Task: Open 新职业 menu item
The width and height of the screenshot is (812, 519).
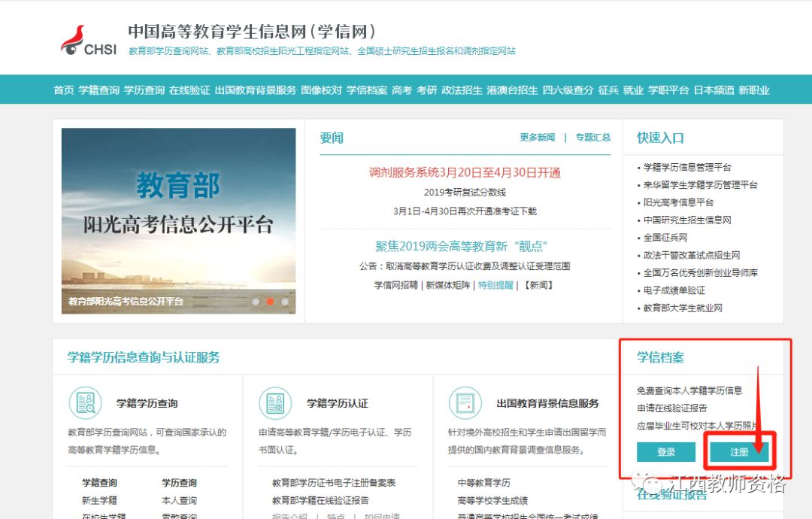Action: (x=754, y=90)
